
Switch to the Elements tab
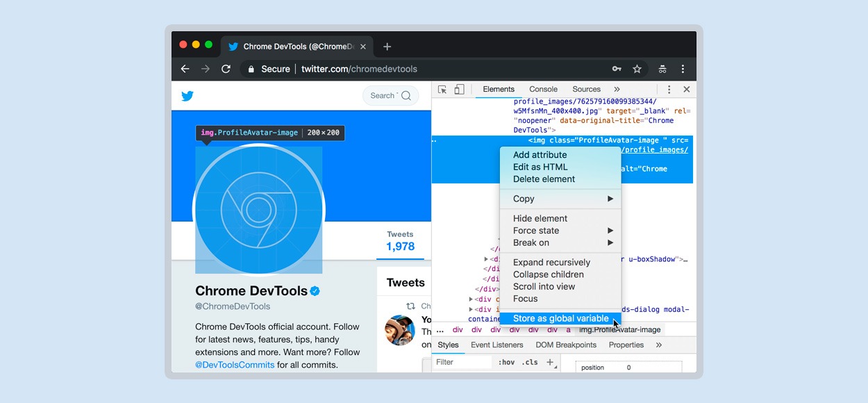(499, 90)
